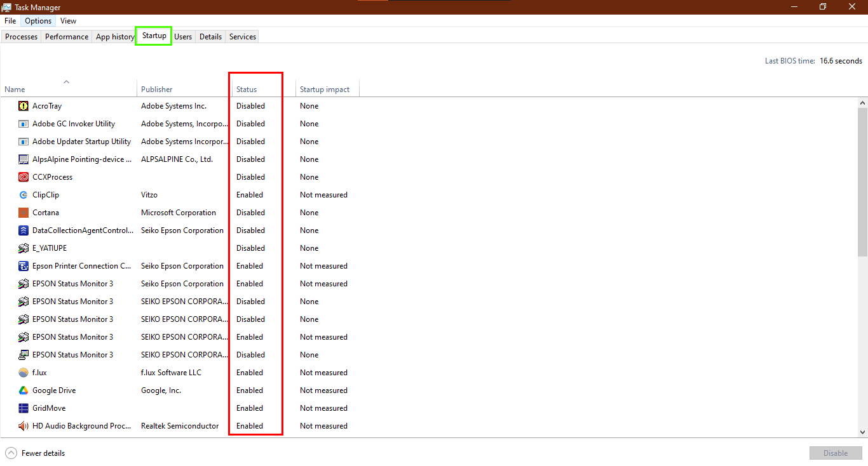The width and height of the screenshot is (868, 466).
Task: Select the Startup tab
Action: coord(153,36)
